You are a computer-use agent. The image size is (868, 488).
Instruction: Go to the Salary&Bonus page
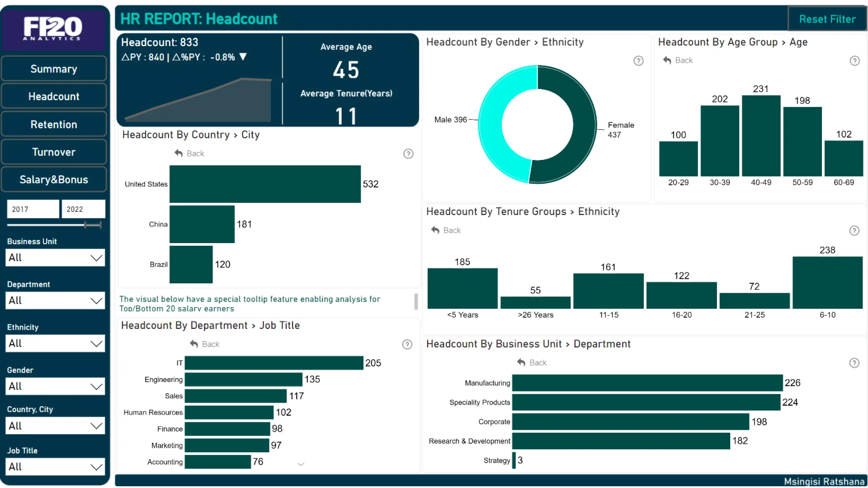[x=54, y=179]
